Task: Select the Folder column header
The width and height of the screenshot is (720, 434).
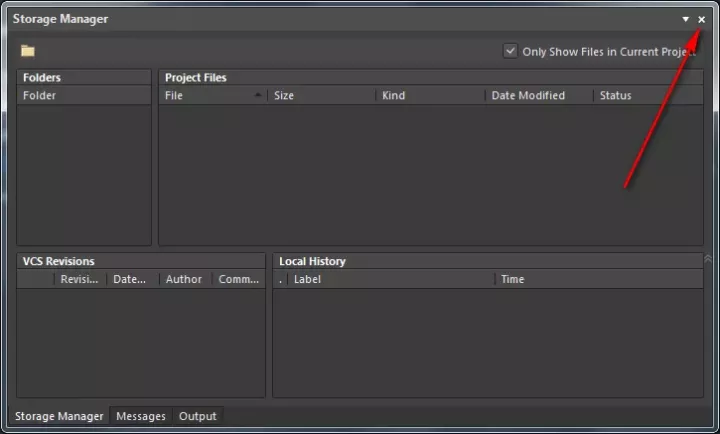Action: coord(84,96)
